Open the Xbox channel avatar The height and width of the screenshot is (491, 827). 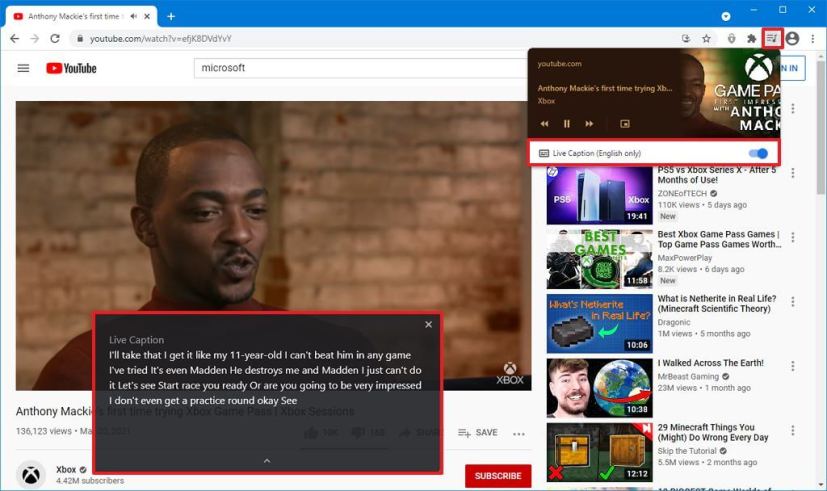pos(31,475)
